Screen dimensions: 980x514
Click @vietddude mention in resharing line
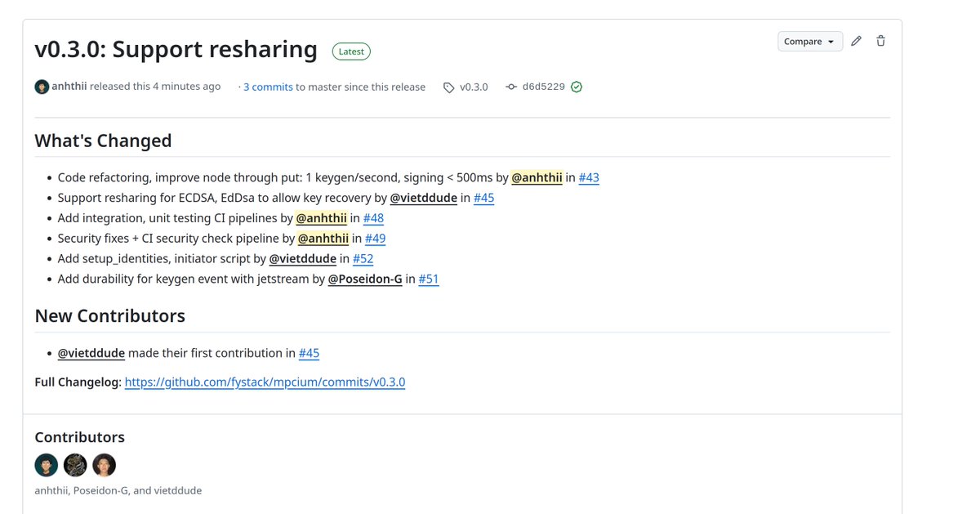tap(423, 198)
